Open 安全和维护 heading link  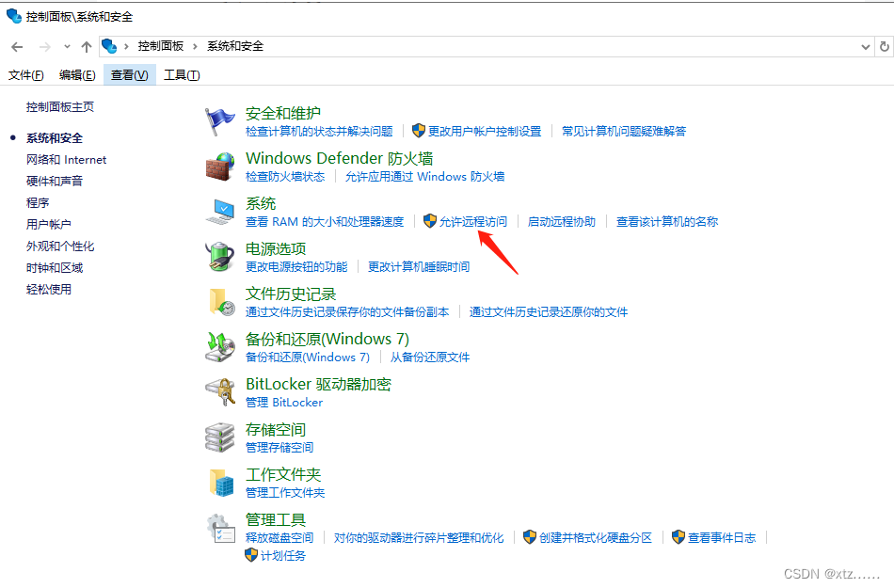tap(283, 113)
